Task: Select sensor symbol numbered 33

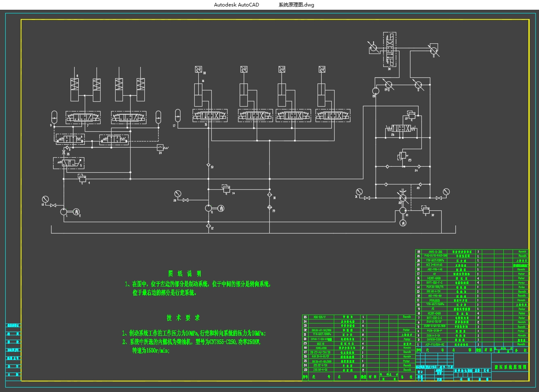Action: (x=199, y=69)
